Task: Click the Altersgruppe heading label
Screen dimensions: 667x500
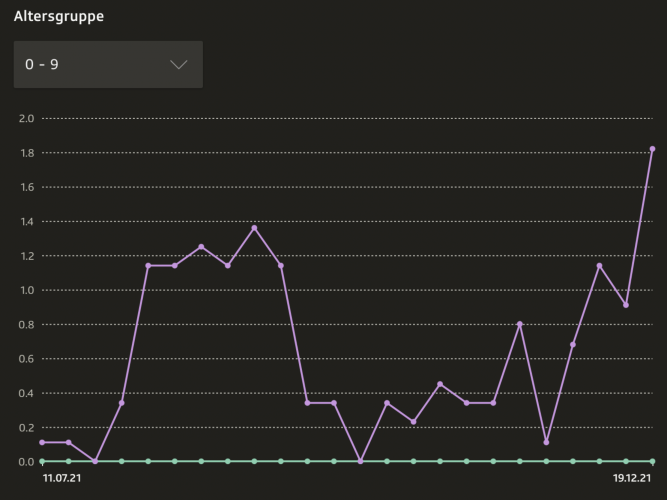Action: [x=59, y=17]
